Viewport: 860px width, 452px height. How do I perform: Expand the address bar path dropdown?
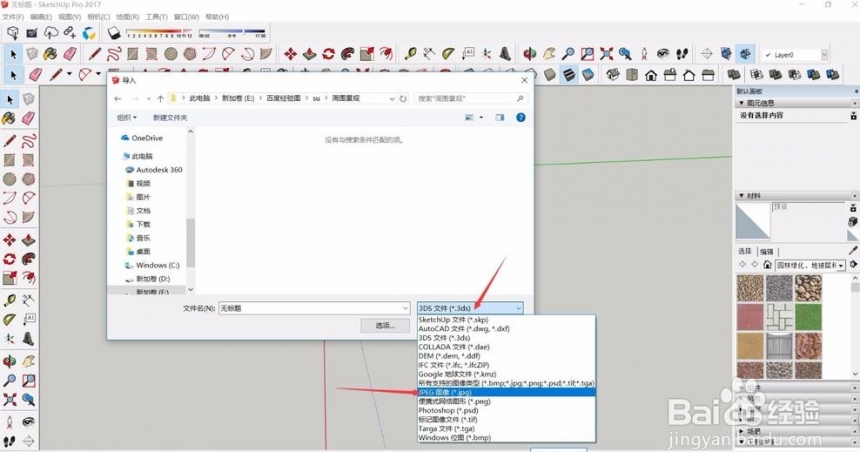point(392,99)
